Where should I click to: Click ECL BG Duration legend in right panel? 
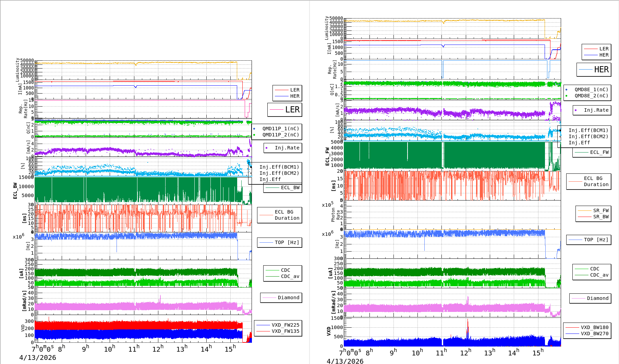coord(596,181)
